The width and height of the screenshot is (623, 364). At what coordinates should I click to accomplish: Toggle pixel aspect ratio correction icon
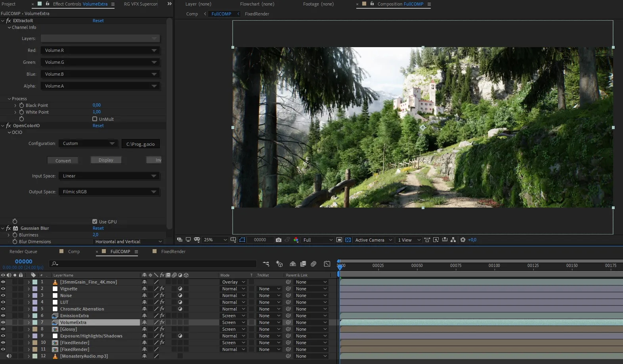click(x=427, y=240)
